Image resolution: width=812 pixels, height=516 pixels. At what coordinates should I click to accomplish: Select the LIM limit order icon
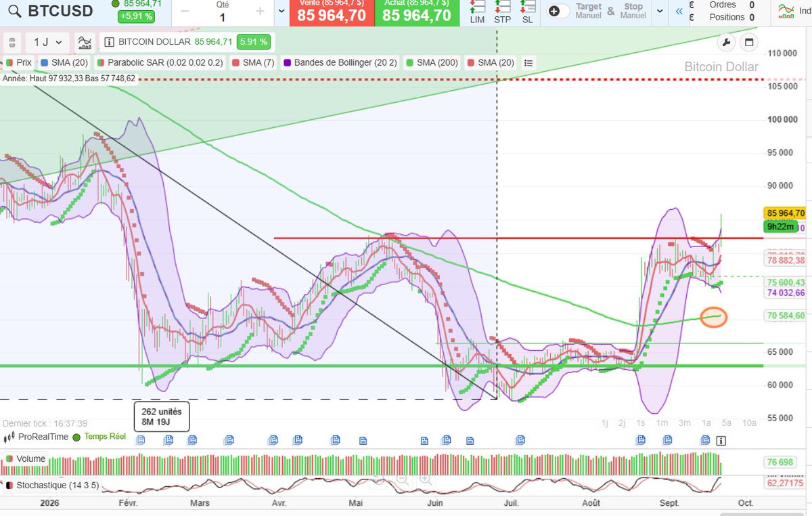(477, 12)
